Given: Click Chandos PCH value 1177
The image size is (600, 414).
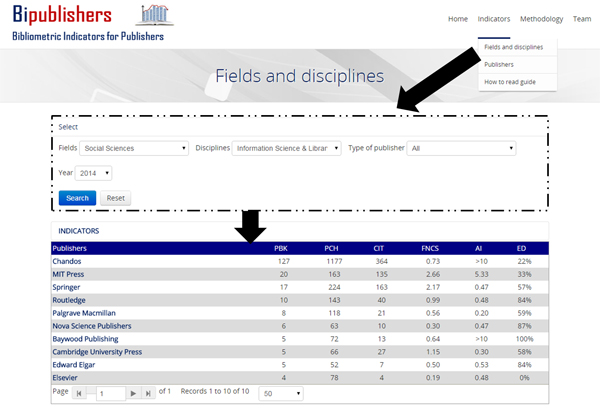Looking at the screenshot, I should click(334, 261).
